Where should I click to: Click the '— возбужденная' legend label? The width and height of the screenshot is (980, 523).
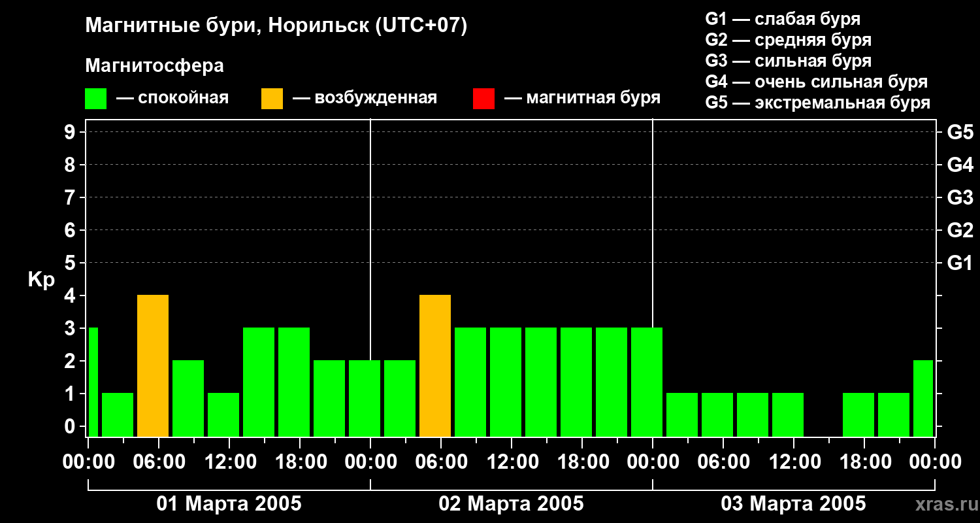(x=365, y=98)
